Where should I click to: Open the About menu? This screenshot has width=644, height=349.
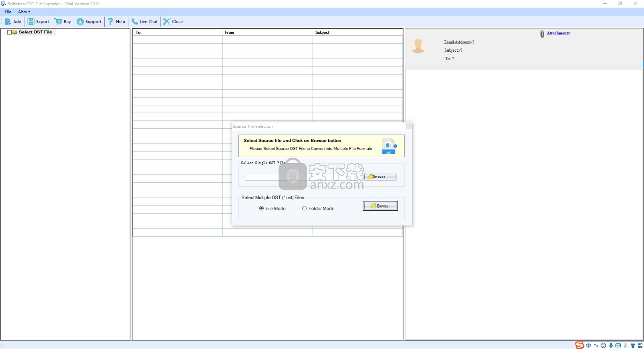click(24, 12)
